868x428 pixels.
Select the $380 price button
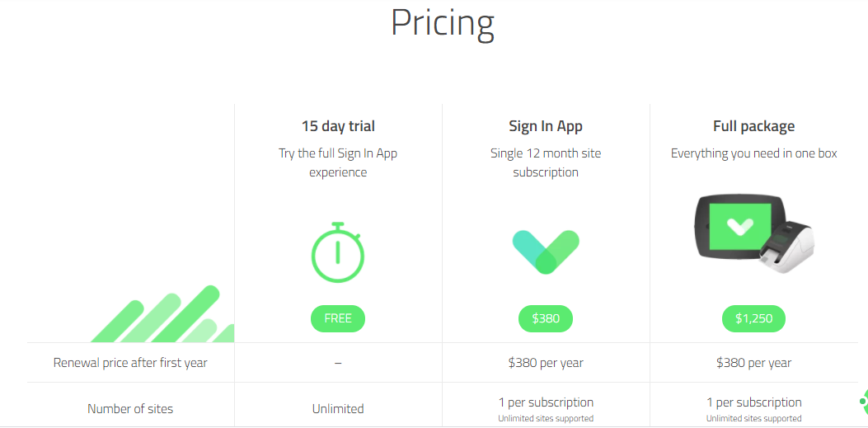546,318
